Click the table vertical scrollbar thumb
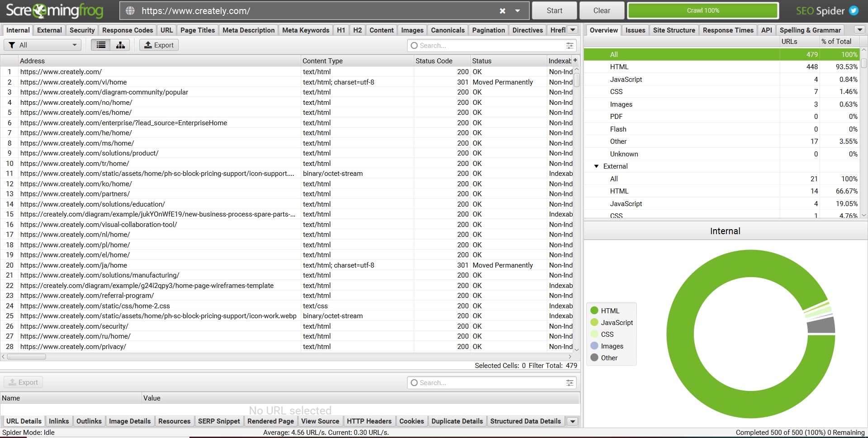Image resolution: width=868 pixels, height=438 pixels. (577, 80)
